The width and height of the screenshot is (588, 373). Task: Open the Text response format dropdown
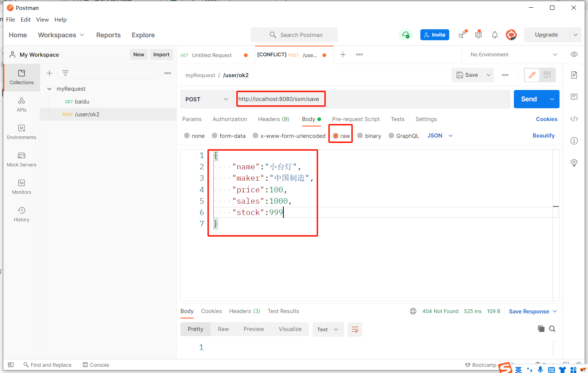328,329
